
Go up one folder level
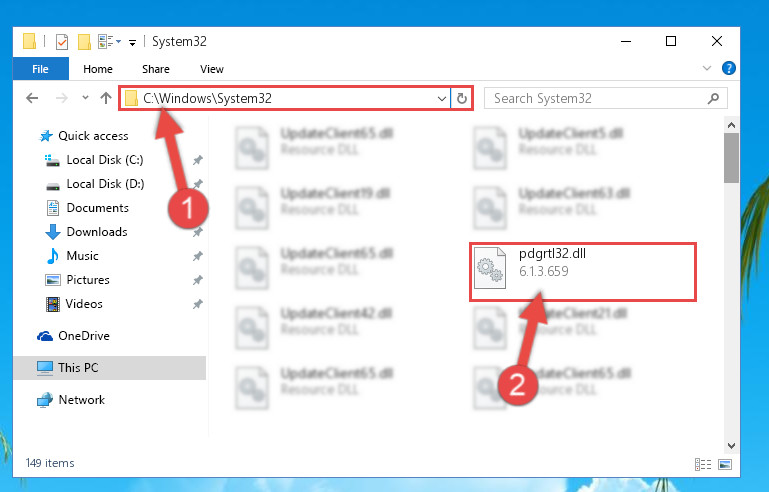[105, 98]
